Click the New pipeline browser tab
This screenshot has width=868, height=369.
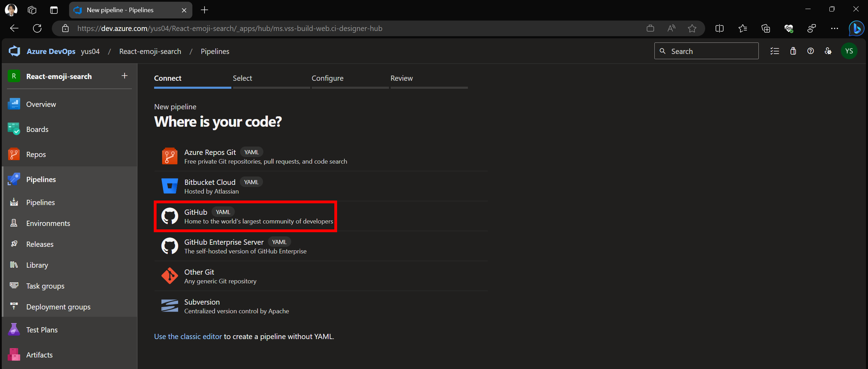(x=130, y=10)
